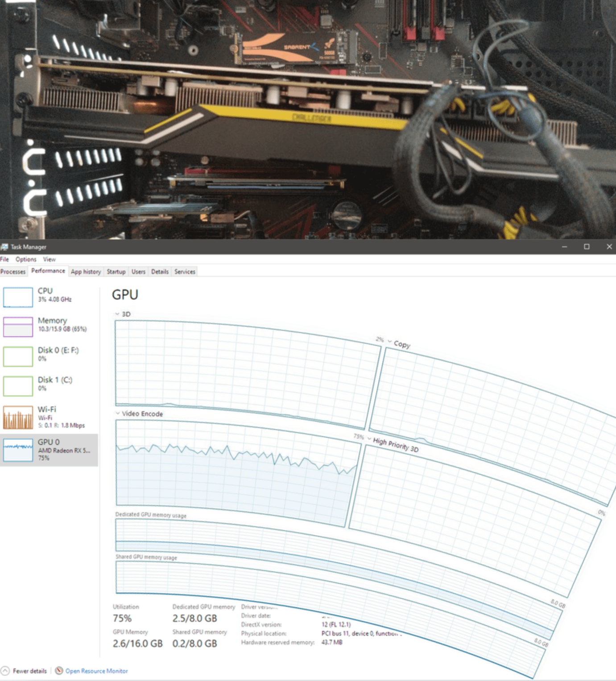Viewport: 616px width, 681px height.
Task: Click the 75% value under Utilization
Action: (122, 619)
